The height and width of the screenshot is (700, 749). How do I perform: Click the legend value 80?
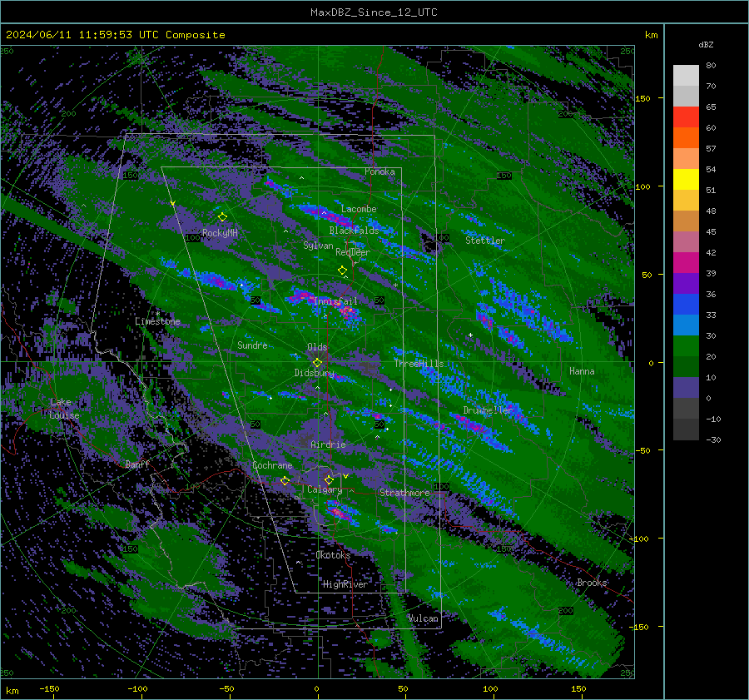coord(711,66)
